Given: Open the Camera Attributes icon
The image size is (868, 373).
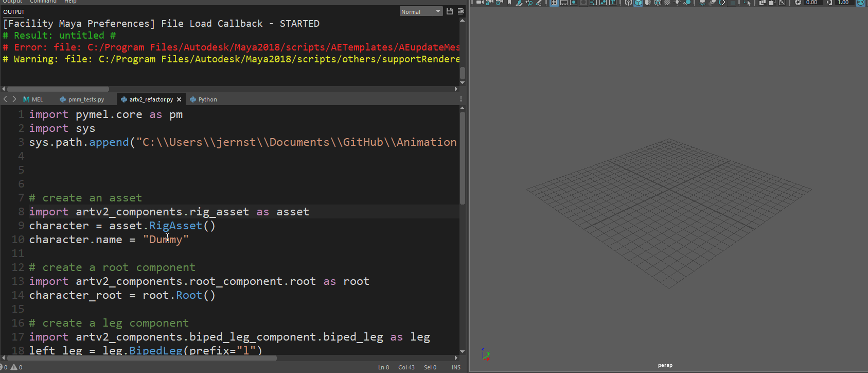Looking at the screenshot, I should click(x=499, y=3).
